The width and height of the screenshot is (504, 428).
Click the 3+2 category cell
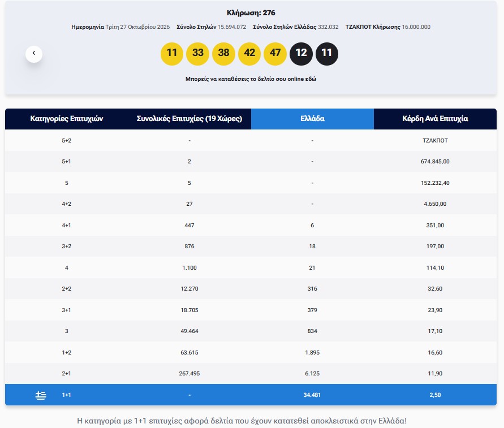pos(67,247)
